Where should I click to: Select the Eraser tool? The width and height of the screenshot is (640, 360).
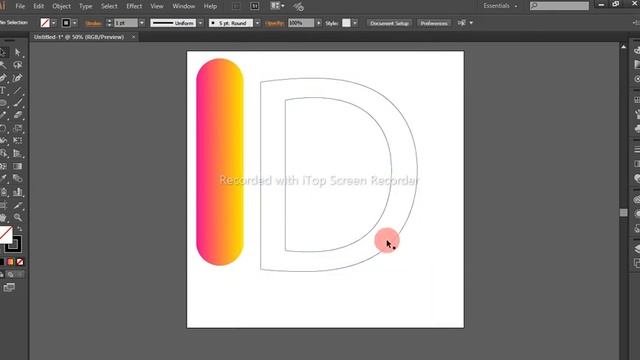(17, 116)
